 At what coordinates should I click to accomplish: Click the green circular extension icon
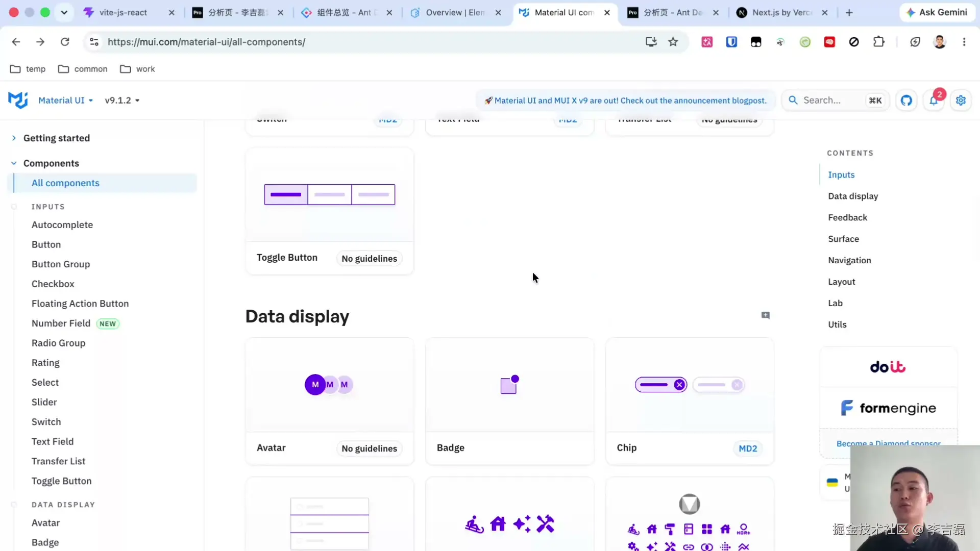805,42
